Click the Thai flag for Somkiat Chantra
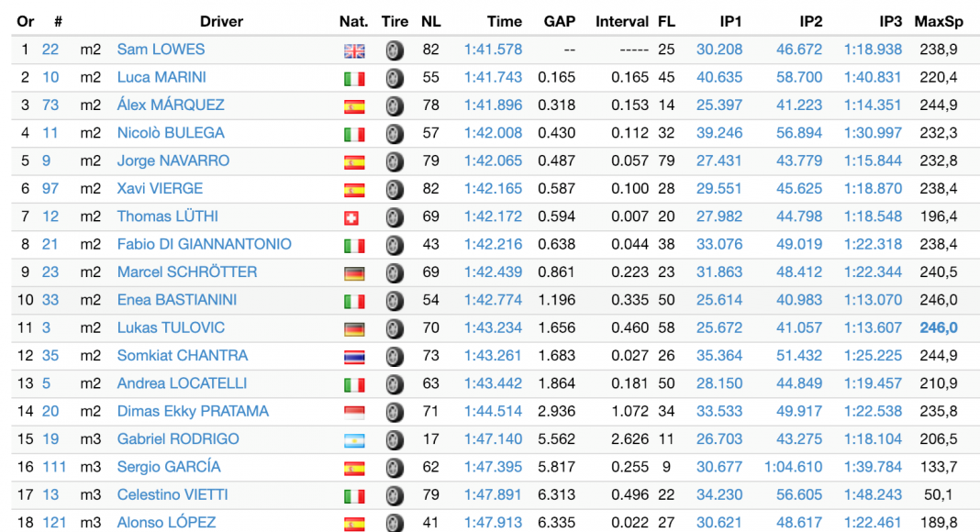Viewport: 980px width, 532px height. tap(353, 357)
